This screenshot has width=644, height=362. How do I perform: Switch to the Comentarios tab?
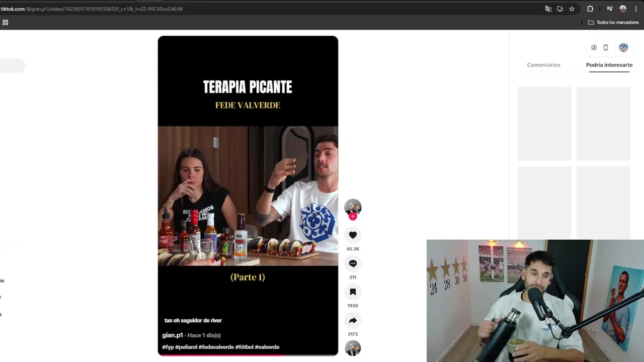pyautogui.click(x=543, y=65)
